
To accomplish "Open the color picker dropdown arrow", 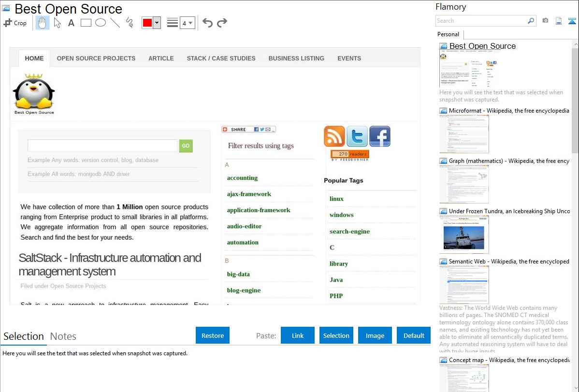I will 157,23.
